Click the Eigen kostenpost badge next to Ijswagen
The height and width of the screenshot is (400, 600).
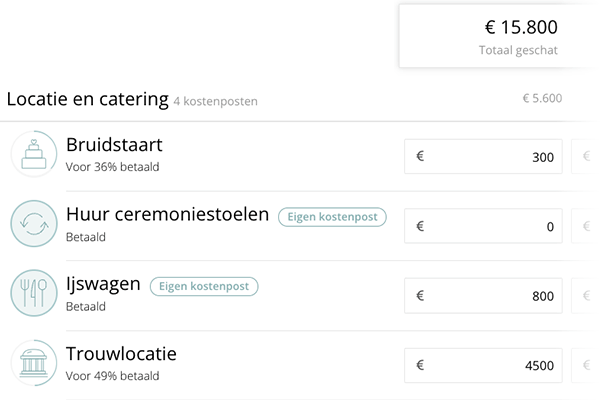204,286
